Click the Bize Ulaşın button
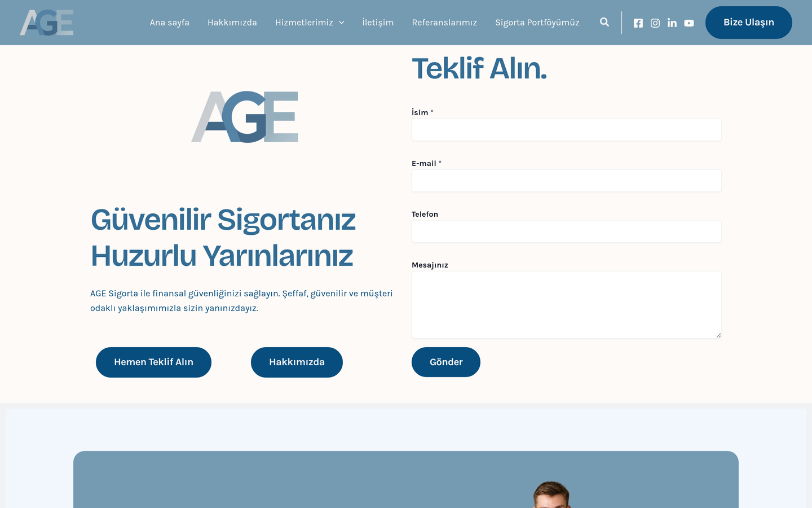Viewport: 812px width, 508px height. pos(749,23)
